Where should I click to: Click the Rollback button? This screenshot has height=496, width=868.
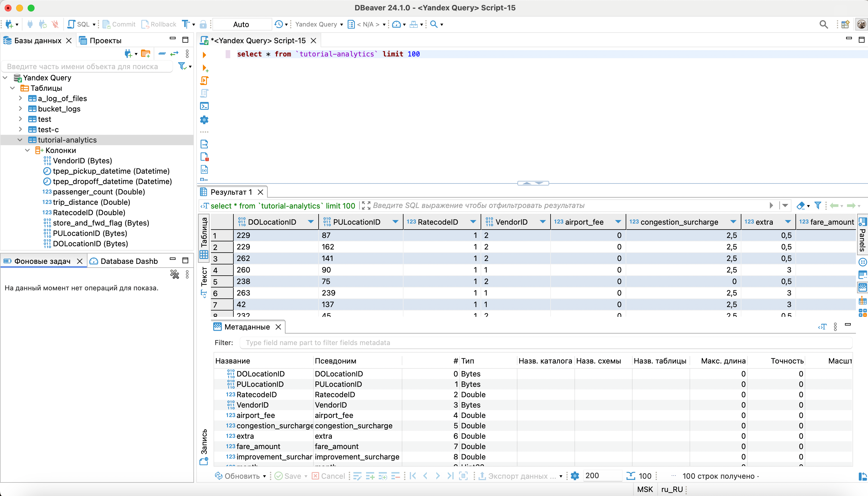tap(159, 24)
